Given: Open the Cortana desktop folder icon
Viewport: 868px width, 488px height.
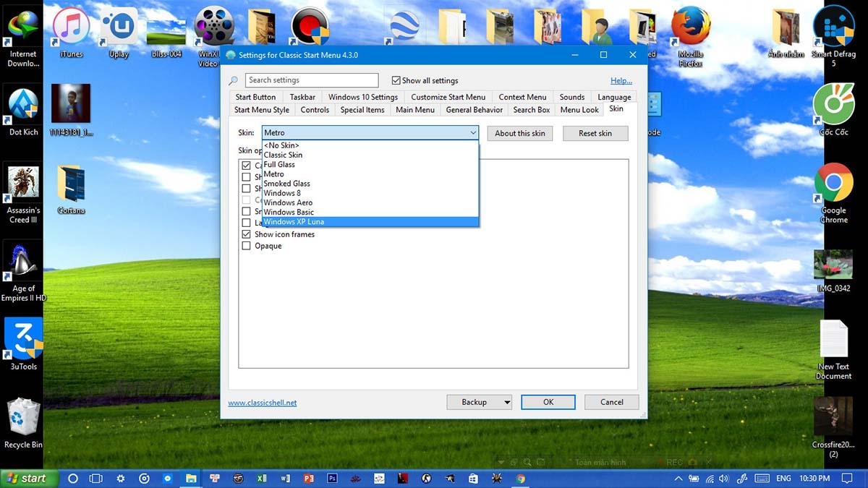Looking at the screenshot, I should point(72,189).
